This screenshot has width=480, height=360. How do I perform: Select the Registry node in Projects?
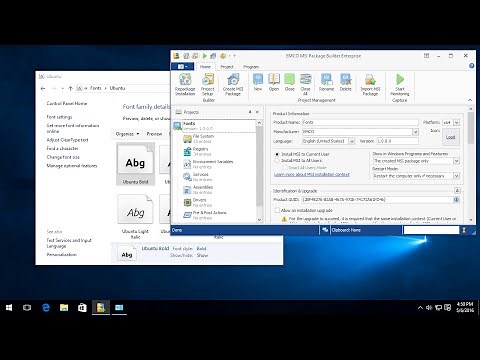(200, 151)
